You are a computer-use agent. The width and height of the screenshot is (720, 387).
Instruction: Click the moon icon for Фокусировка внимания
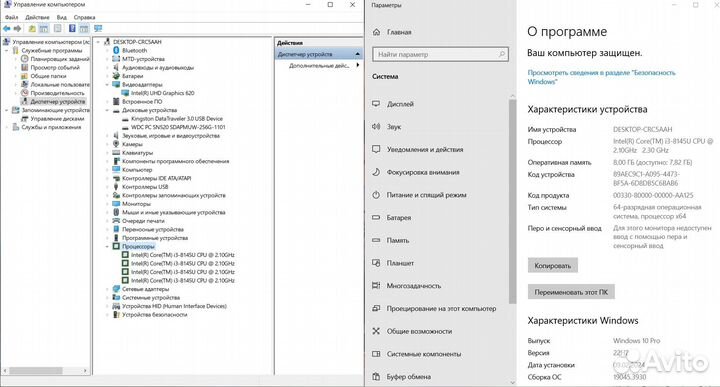376,172
